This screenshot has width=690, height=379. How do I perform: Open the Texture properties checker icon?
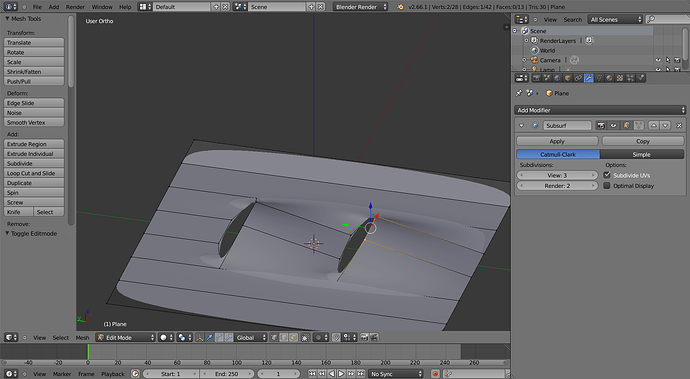[620, 78]
